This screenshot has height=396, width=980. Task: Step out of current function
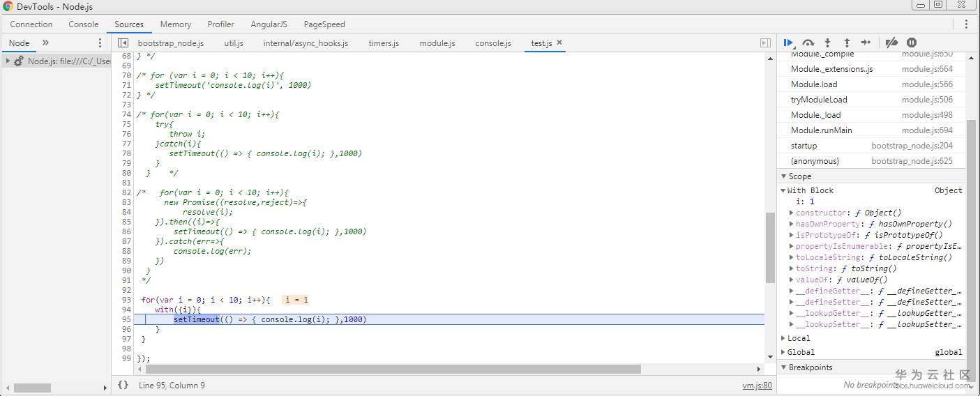pyautogui.click(x=847, y=43)
